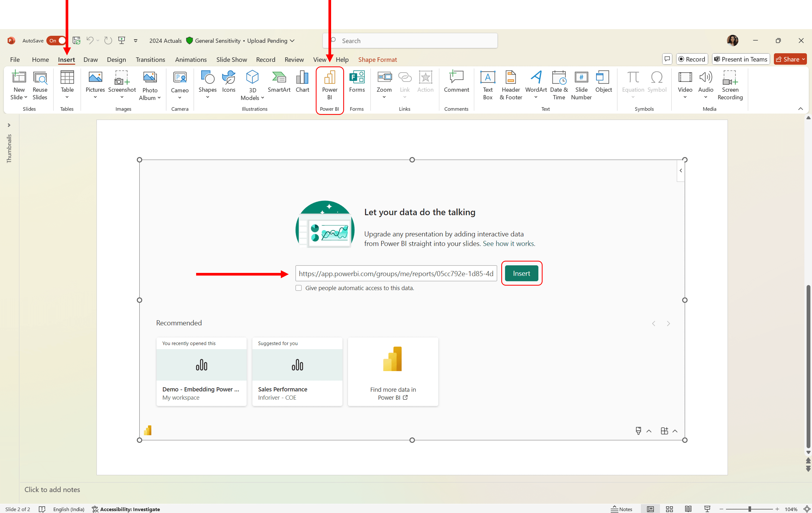Click the zoom in plus button

[777, 509]
